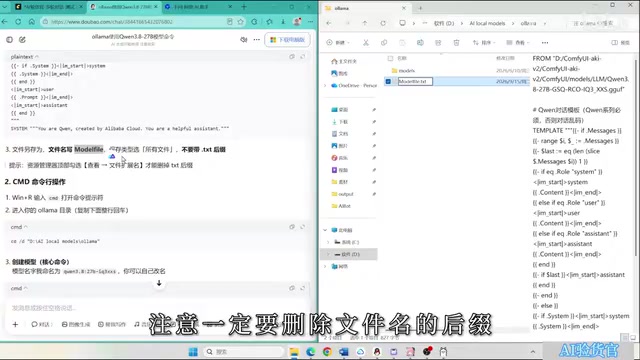
Task: Copy the cd command code block
Action: pyautogui.click(x=292, y=227)
